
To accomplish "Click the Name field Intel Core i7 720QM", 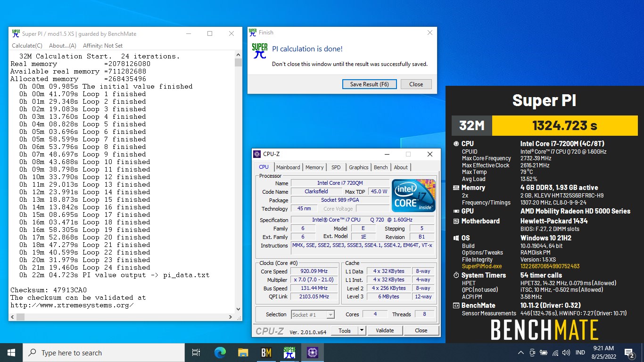I will click(340, 183).
